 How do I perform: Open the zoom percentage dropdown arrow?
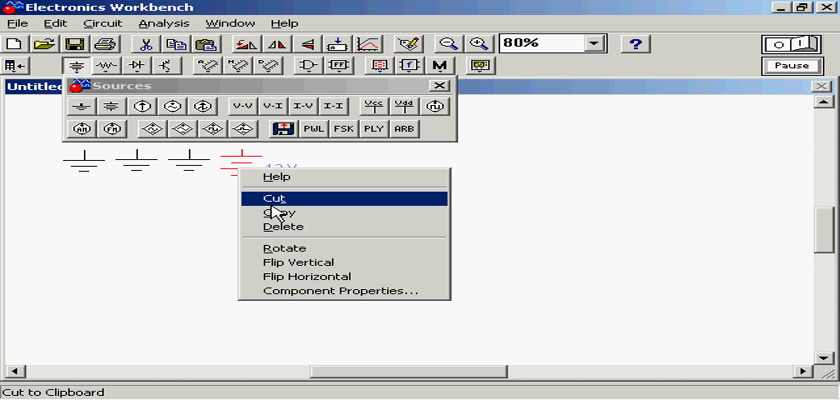coord(593,44)
